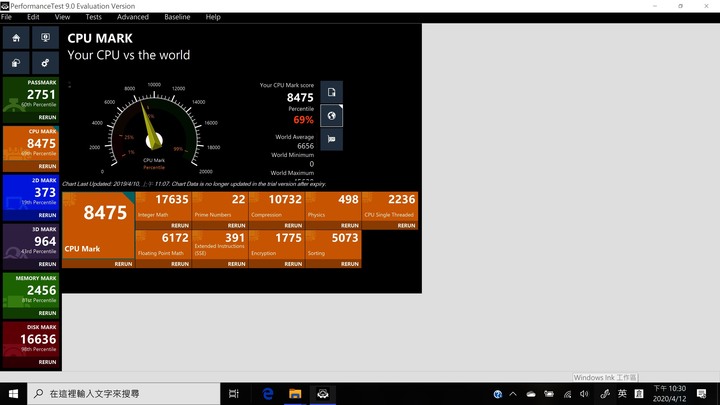Open the Windows Ink Workspace pen icon
Image resolution: width=720 pixels, height=405 pixels.
[605, 394]
